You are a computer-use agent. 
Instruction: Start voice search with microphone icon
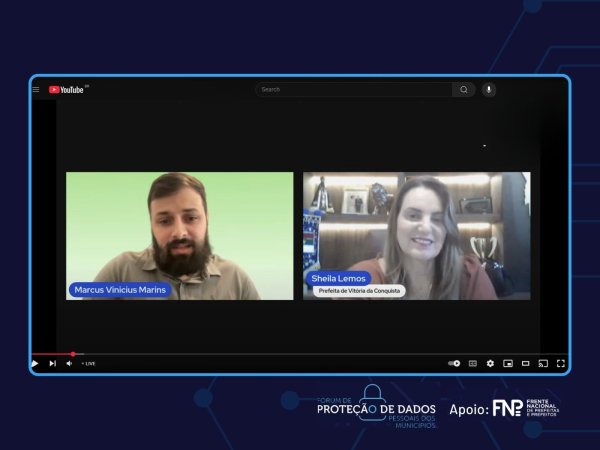(488, 89)
